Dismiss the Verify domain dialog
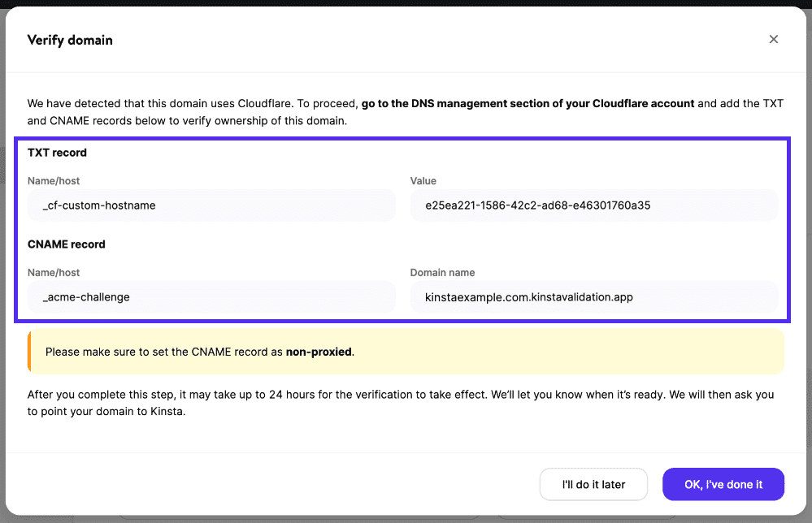Viewport: 812px width, 523px height. tap(773, 39)
